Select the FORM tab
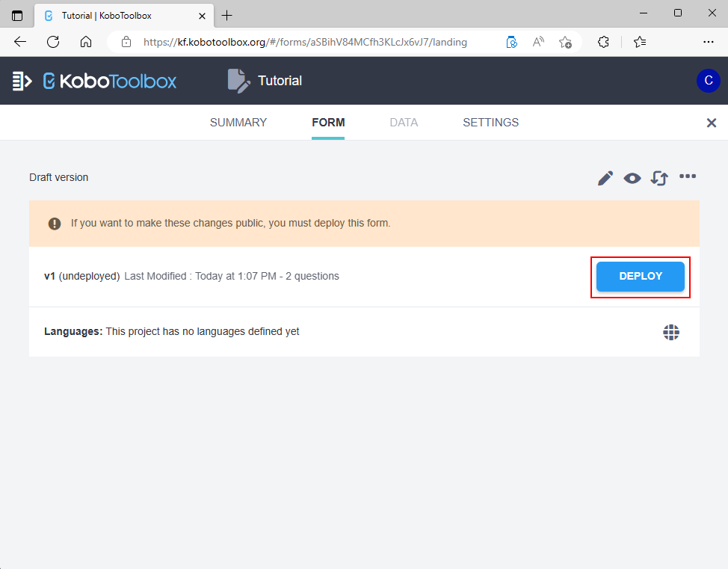The image size is (728, 569). tap(328, 123)
